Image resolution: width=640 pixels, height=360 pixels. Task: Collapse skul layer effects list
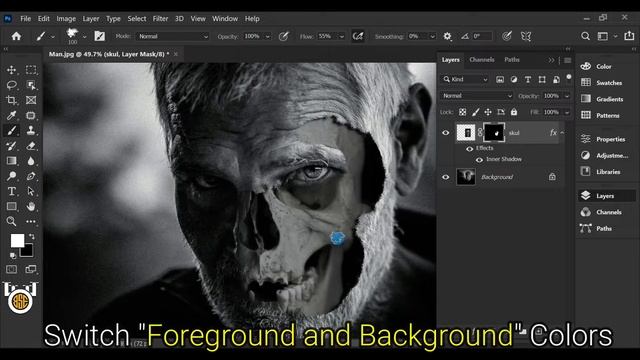coord(562,133)
